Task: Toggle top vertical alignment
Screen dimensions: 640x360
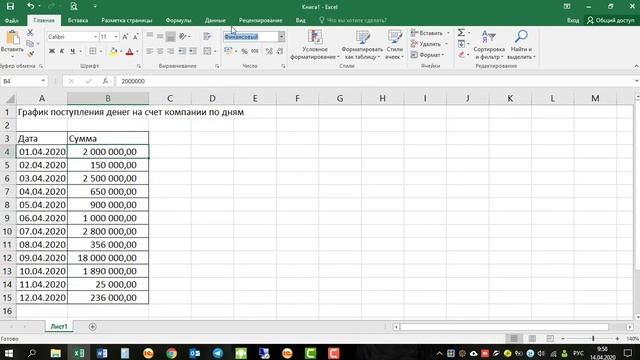Action: point(150,36)
